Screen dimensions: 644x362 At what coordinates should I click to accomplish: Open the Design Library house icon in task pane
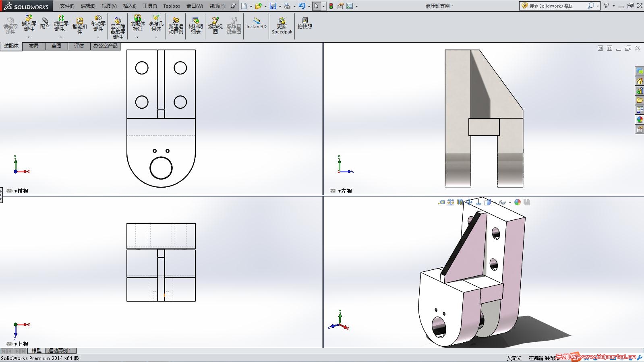click(x=640, y=81)
